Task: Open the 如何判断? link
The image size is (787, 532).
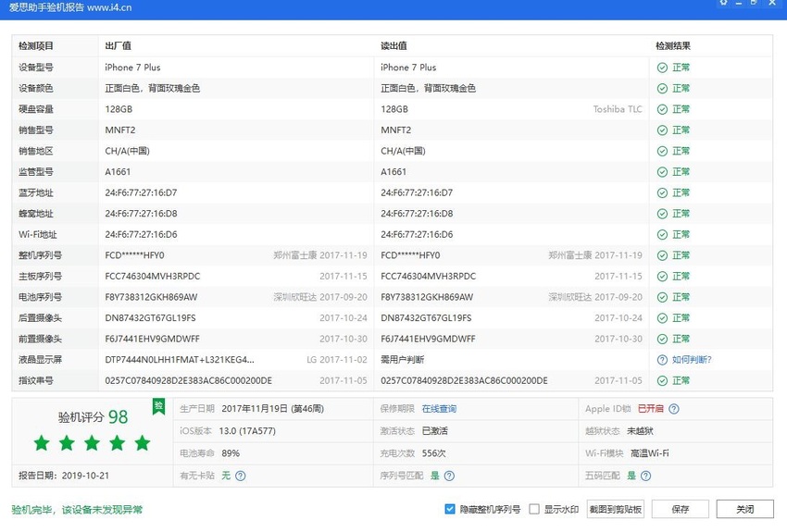Action: [692, 360]
